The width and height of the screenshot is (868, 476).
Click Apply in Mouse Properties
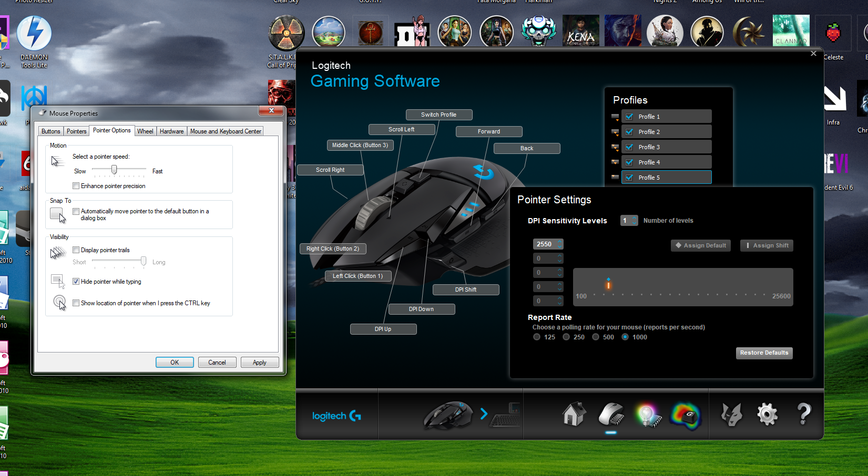point(260,363)
